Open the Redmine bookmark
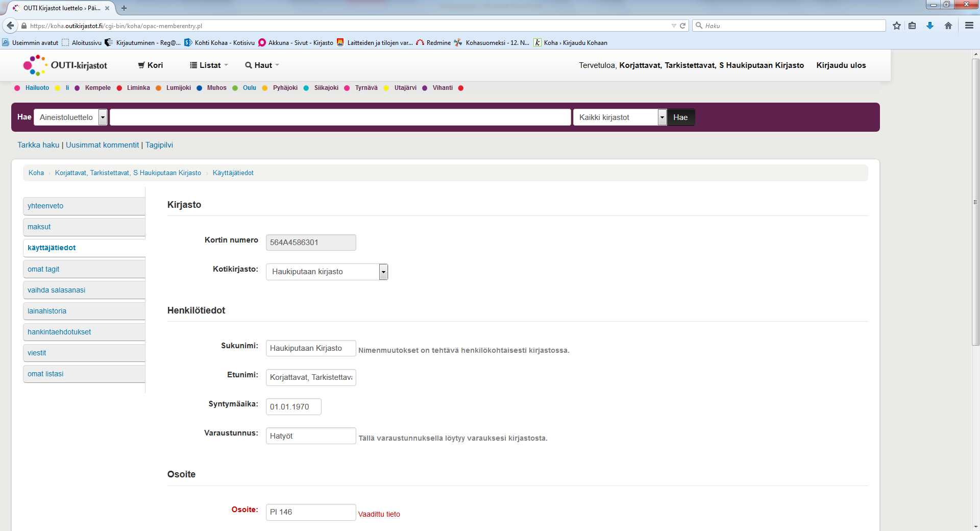 pyautogui.click(x=434, y=43)
